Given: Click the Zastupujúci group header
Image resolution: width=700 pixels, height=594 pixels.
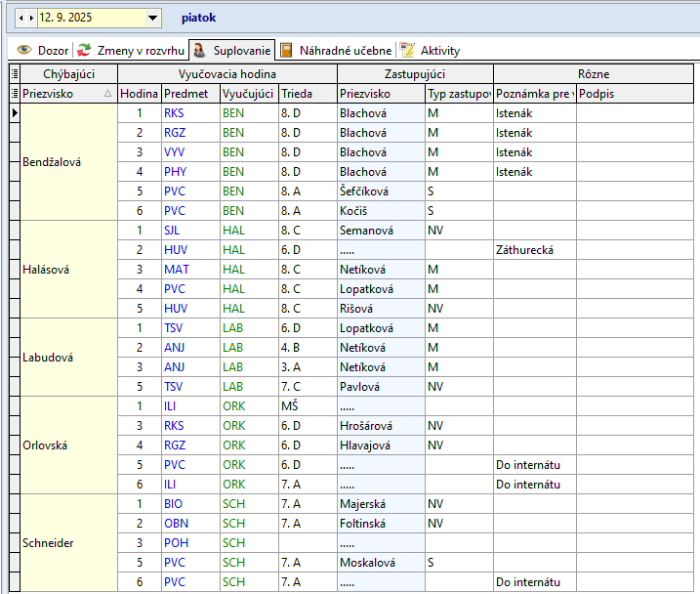Looking at the screenshot, I should point(415,73).
